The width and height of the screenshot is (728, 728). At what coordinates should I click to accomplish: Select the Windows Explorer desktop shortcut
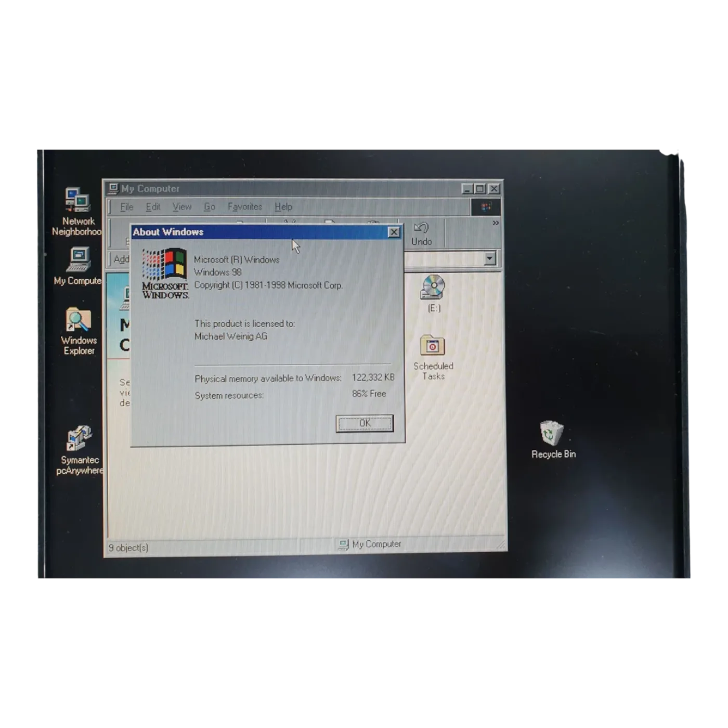79,331
